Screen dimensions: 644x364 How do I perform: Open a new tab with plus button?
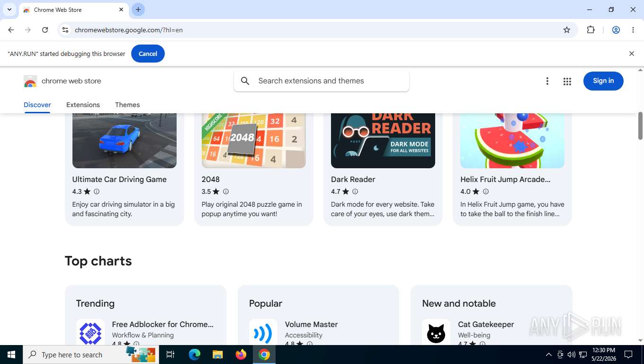click(138, 9)
